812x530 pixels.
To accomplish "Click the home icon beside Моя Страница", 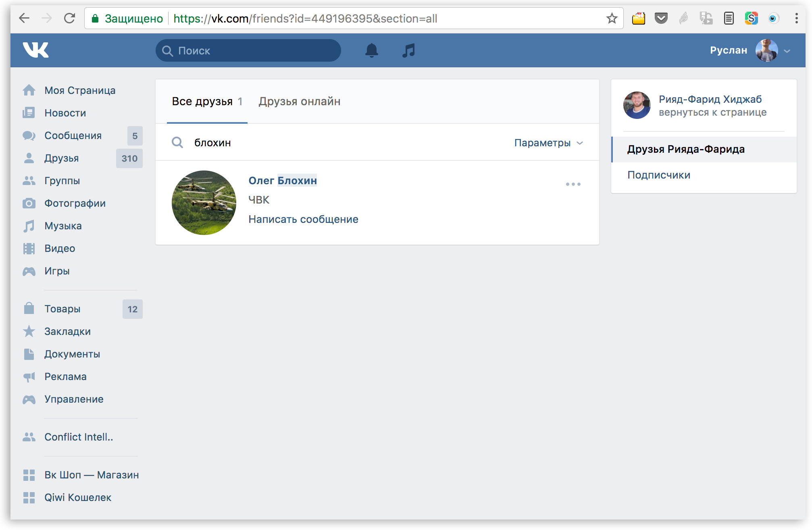I will (x=29, y=90).
